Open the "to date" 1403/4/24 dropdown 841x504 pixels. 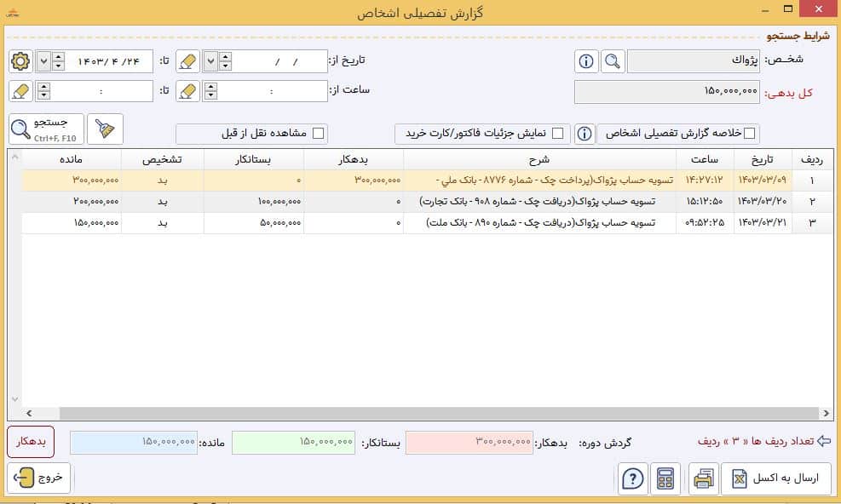[44, 61]
